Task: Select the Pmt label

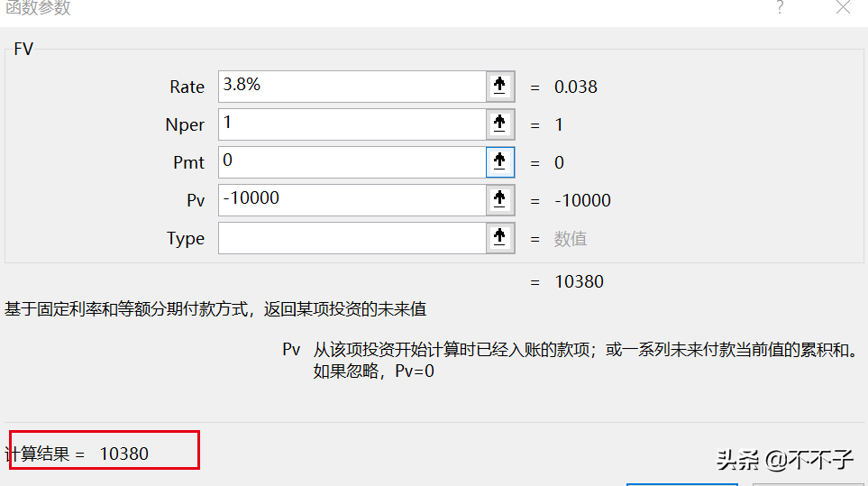Action: (x=188, y=162)
